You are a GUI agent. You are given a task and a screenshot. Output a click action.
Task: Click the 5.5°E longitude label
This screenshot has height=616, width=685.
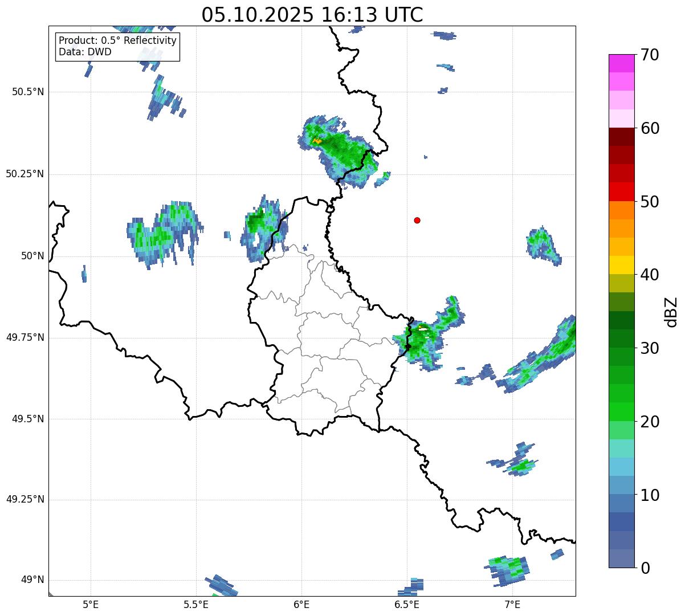(196, 604)
